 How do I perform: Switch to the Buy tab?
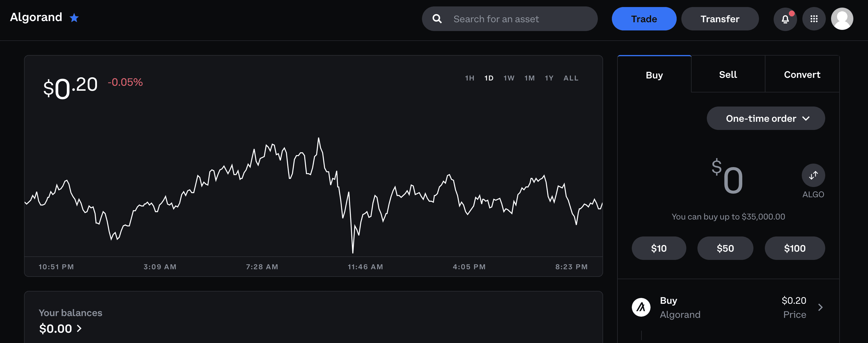[x=654, y=75]
